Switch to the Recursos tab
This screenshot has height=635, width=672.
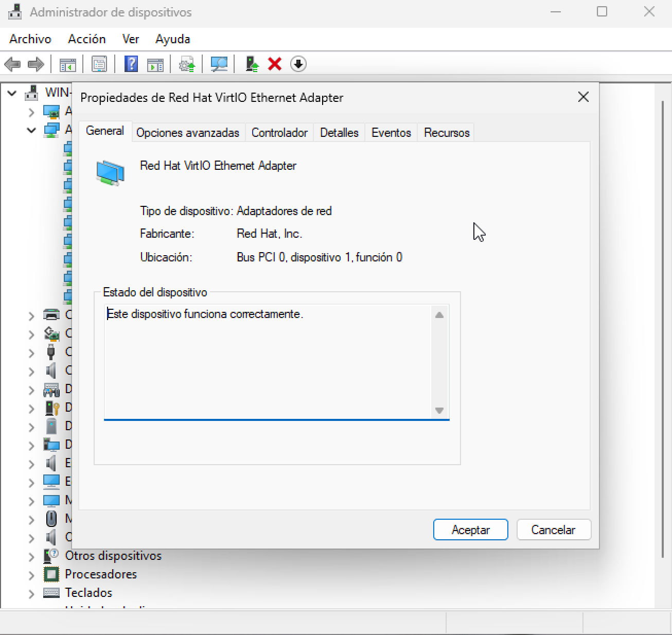point(447,133)
